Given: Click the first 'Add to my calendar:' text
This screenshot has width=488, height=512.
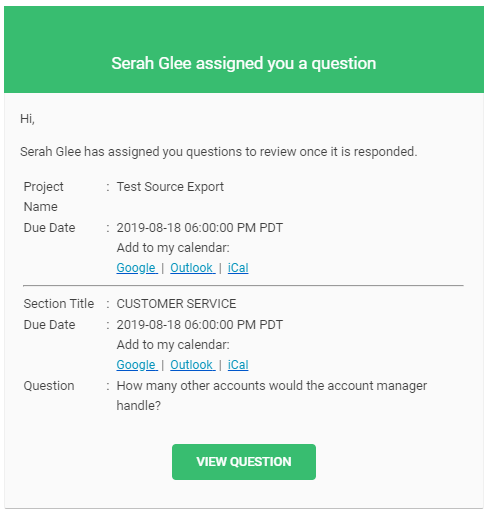Looking at the screenshot, I should 173,248.
